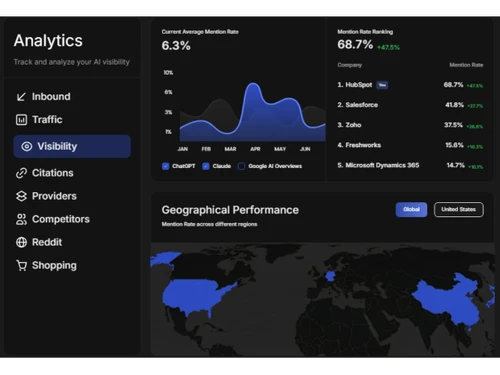The height and width of the screenshot is (375, 500).
Task: Click the Analytics page title
Action: click(x=48, y=41)
